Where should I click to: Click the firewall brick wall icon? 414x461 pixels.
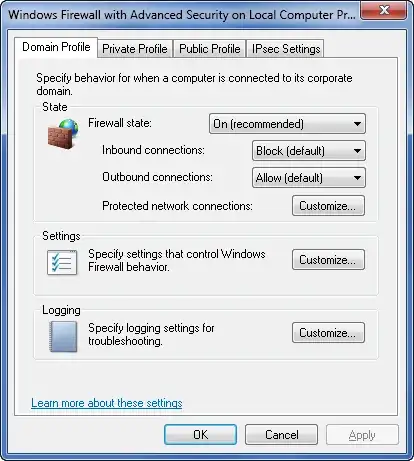[63, 134]
